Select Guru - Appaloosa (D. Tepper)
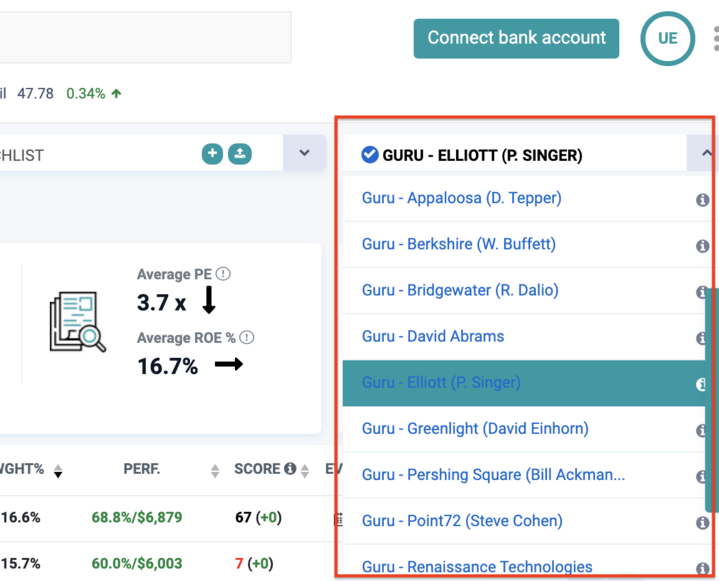The image size is (719, 581). (461, 198)
